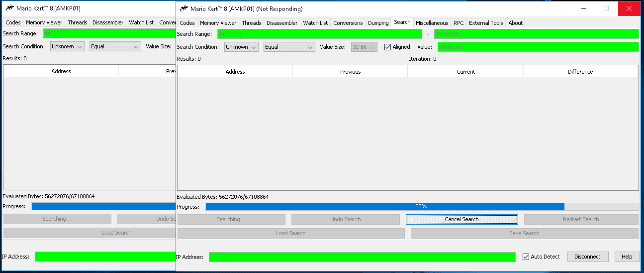Viewport: 644px width, 273px height.
Task: Click the app icon in background window title bar
Action: tap(9, 8)
